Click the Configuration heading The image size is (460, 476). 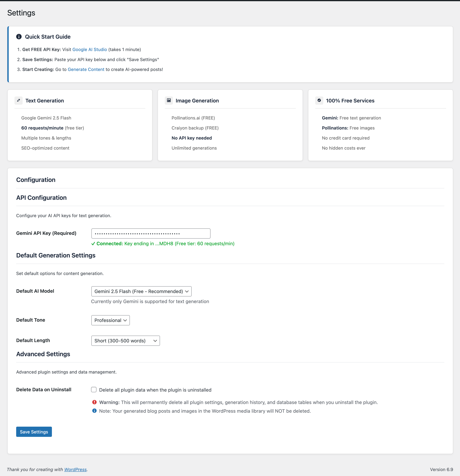(36, 180)
